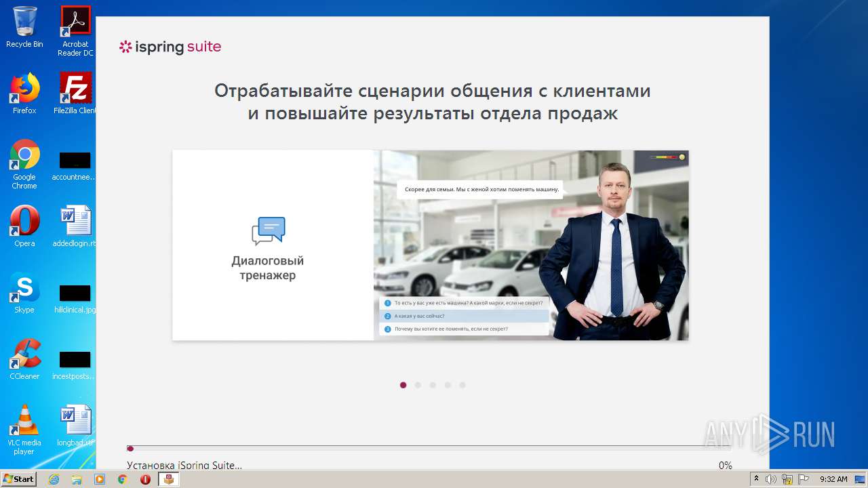Select the hillclinical.jpg file icon

75,298
